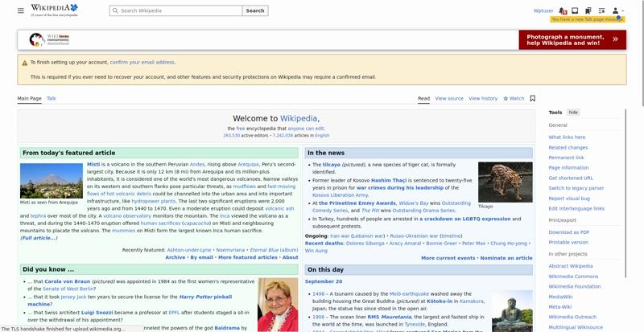Click the search magnifier icon
The width and height of the screenshot is (644, 332).
click(115, 10)
